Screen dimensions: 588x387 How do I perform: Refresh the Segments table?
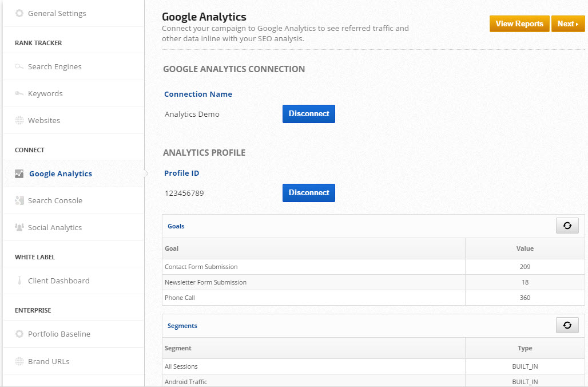567,325
